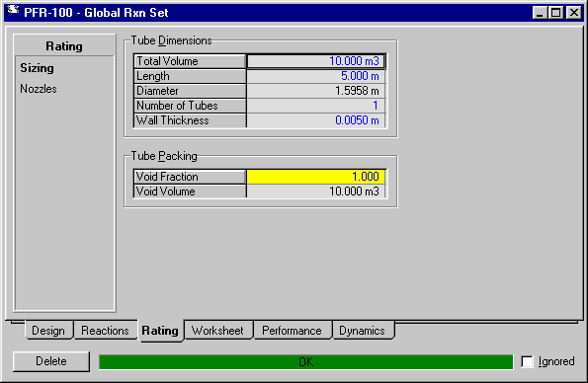Click the Tube Dimensions group title
Viewport: 588px width, 383px height.
tap(171, 40)
